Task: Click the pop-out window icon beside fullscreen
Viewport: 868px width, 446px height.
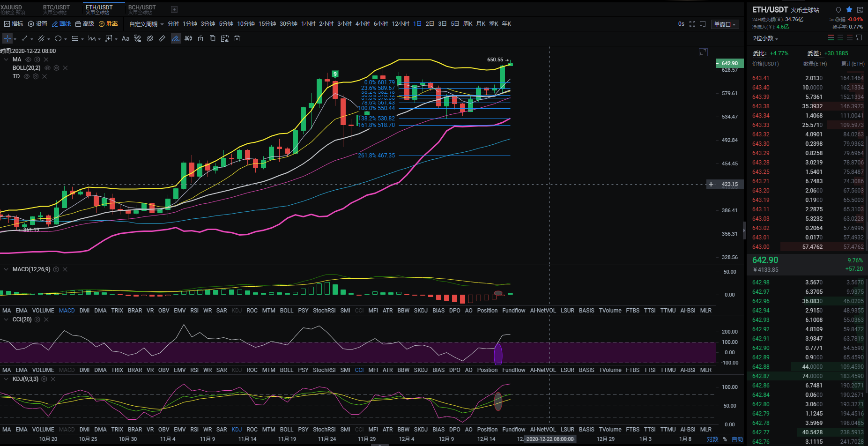Action: (703, 24)
